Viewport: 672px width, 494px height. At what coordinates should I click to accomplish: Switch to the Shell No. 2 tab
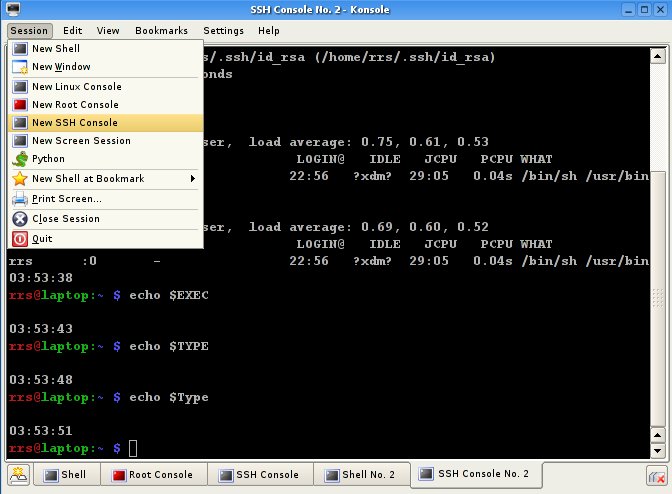tap(362, 475)
